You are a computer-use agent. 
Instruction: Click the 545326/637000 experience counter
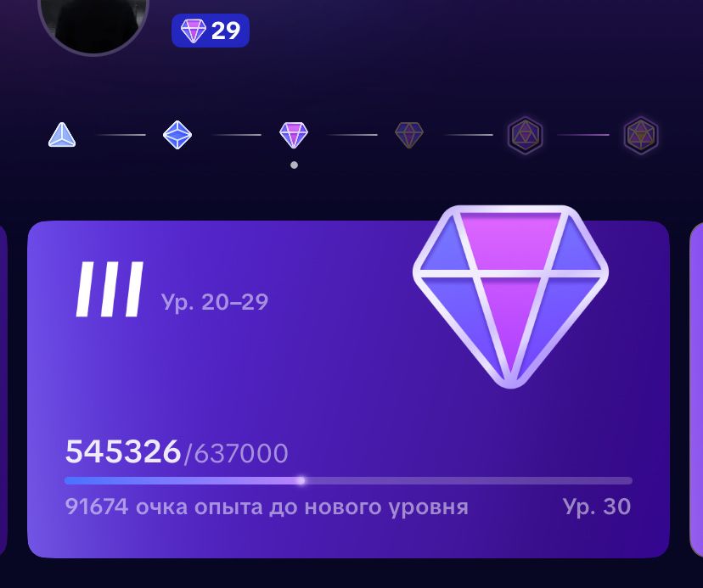177,452
